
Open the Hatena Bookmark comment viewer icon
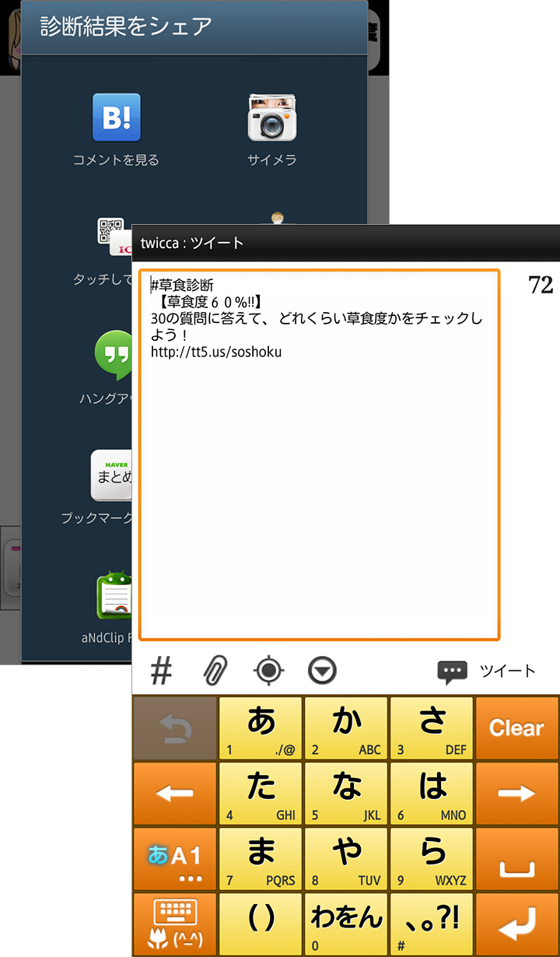(x=116, y=117)
